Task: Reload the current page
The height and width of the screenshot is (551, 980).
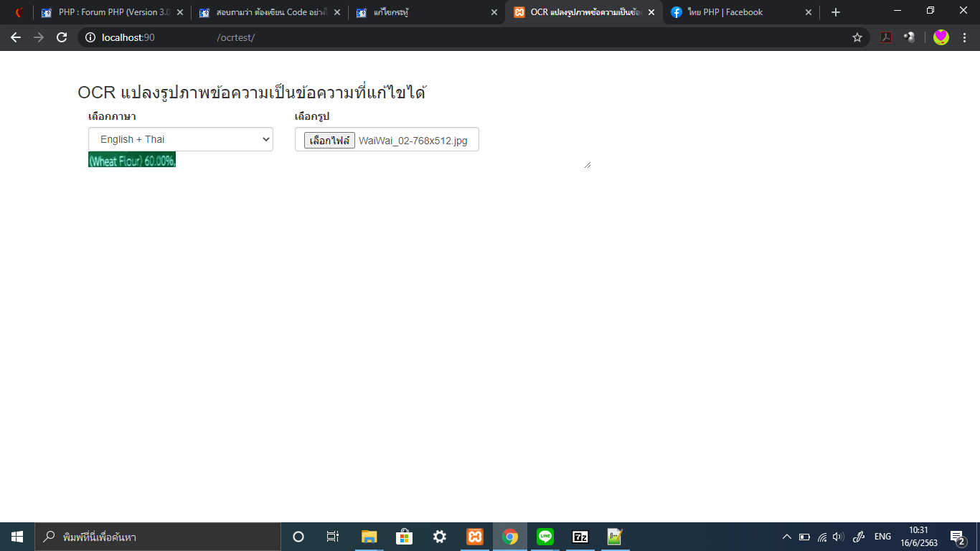Action: click(x=62, y=37)
